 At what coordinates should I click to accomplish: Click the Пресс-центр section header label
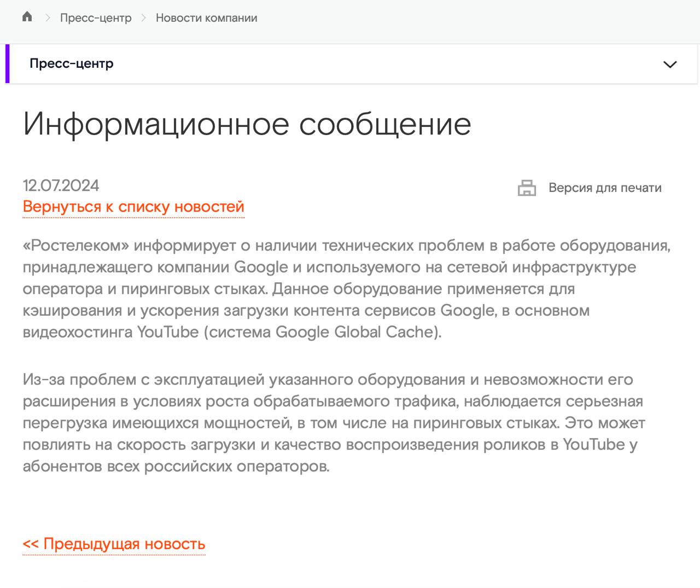pyautogui.click(x=72, y=63)
